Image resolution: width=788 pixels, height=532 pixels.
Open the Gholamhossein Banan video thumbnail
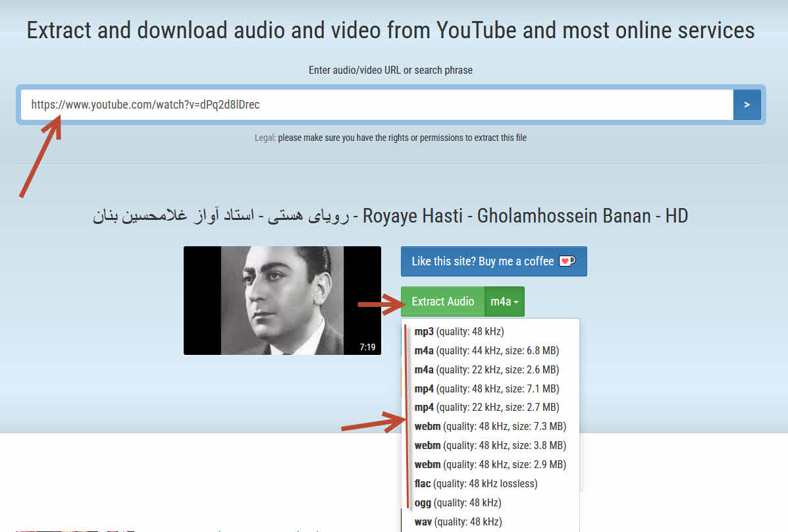(x=282, y=301)
